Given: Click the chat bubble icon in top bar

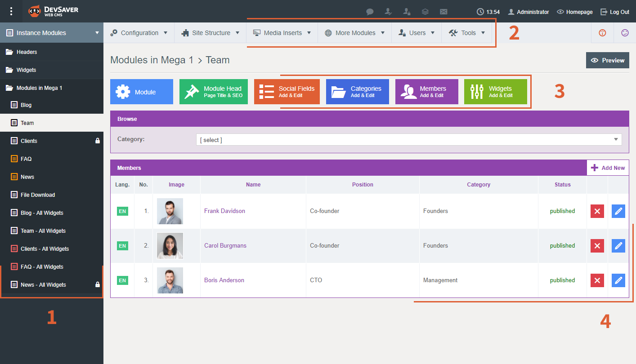Looking at the screenshot, I should pyautogui.click(x=370, y=12).
